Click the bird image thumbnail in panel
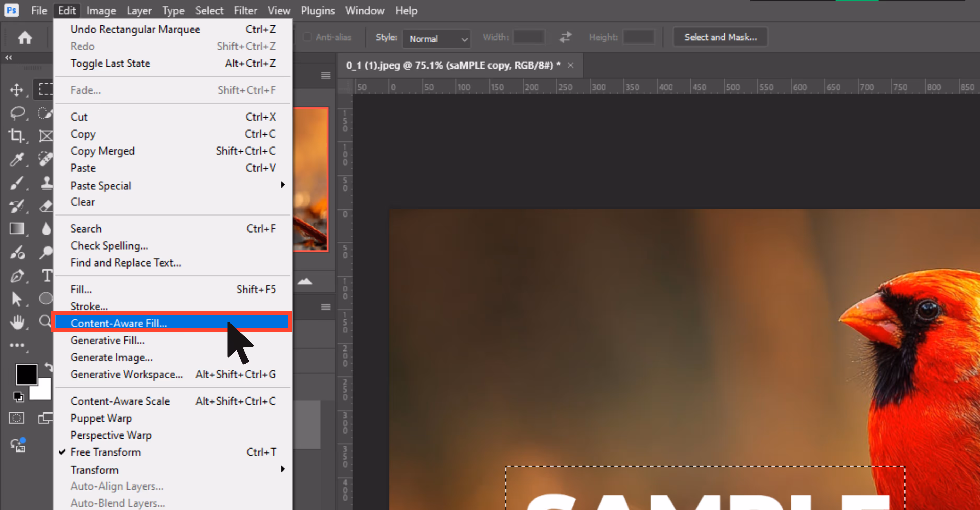 [x=310, y=179]
